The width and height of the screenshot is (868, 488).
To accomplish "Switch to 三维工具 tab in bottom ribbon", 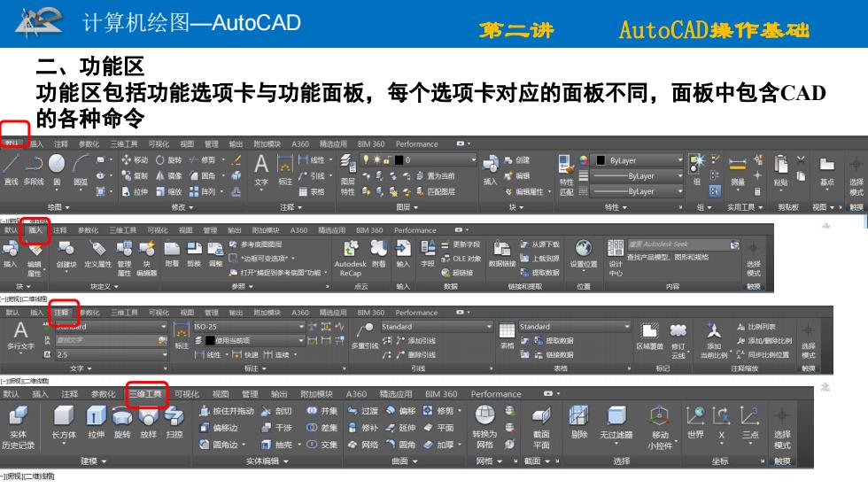I will pyautogui.click(x=145, y=394).
